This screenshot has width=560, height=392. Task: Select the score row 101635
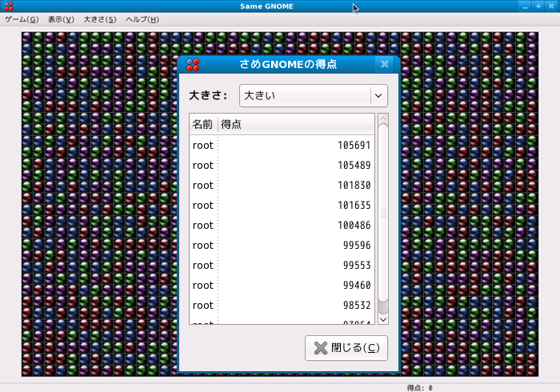point(282,206)
